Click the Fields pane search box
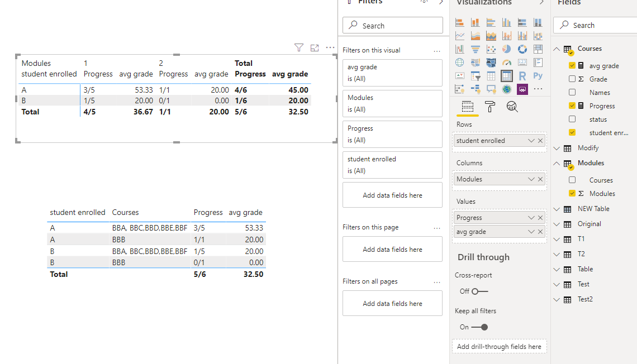This screenshot has width=637, height=364. [595, 25]
